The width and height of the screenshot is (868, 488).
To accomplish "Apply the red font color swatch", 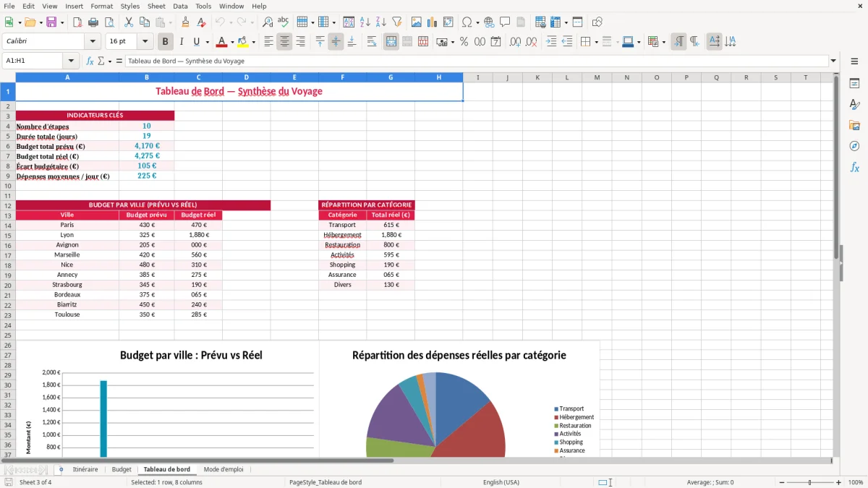I will [x=222, y=42].
